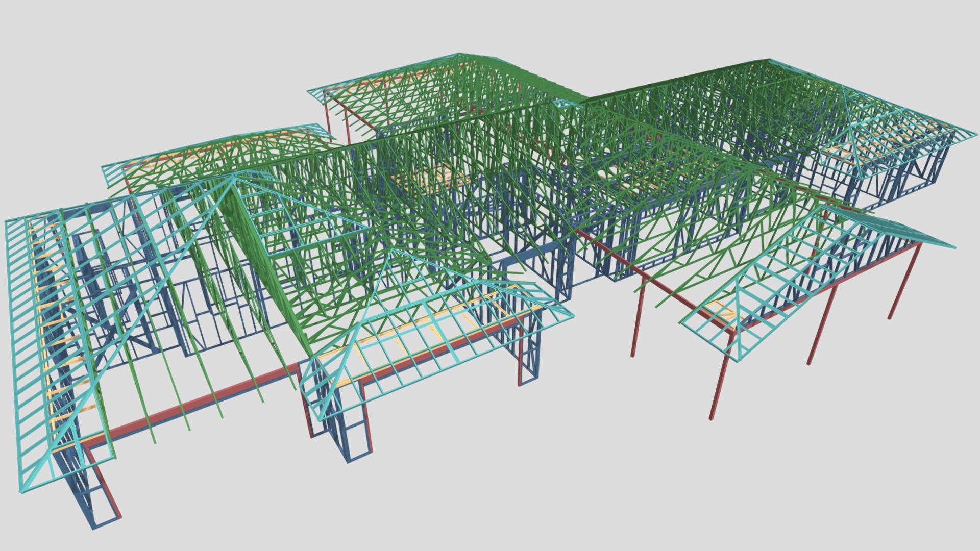Select the peak of the central front porch roof
Viewport: 980px width, 551px height.
391,251
